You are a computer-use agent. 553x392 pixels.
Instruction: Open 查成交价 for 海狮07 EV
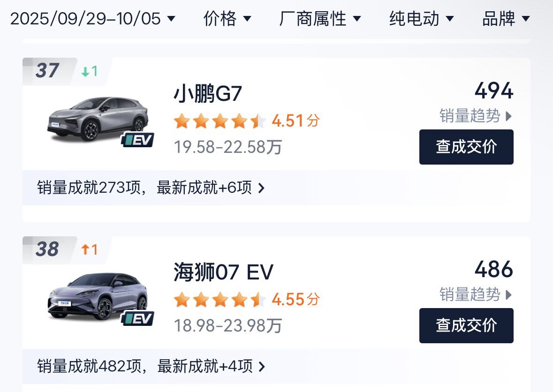(466, 325)
